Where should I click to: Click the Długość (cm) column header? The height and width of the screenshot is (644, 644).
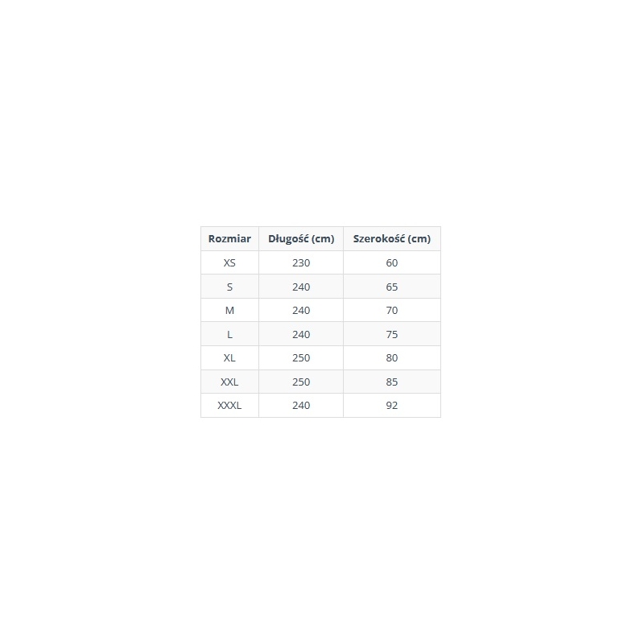(301, 238)
